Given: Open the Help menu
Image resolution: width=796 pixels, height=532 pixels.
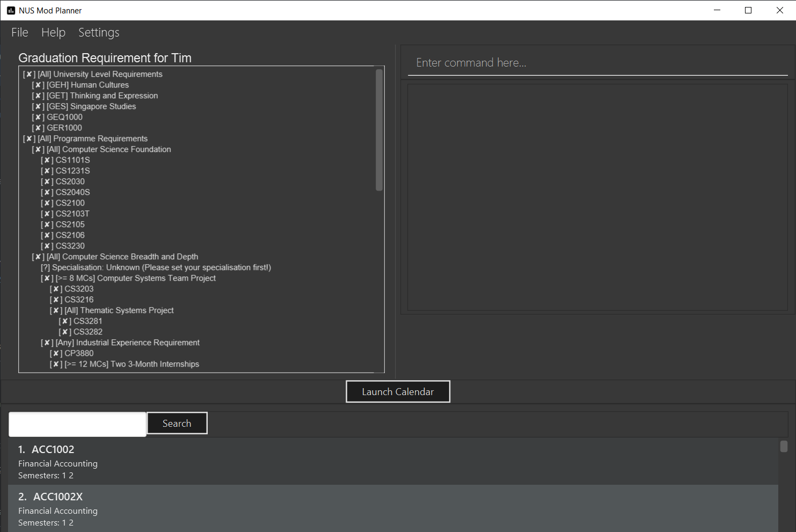Looking at the screenshot, I should [x=53, y=33].
